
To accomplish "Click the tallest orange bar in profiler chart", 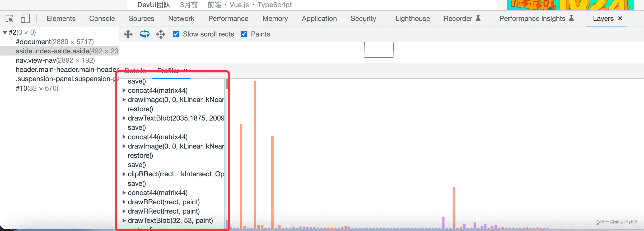I will point(255,155).
